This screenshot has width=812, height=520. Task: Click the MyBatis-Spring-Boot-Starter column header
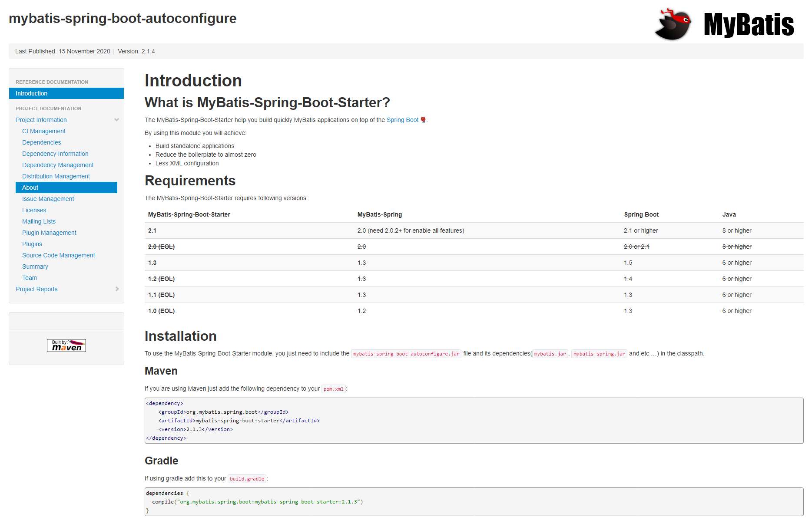189,214
